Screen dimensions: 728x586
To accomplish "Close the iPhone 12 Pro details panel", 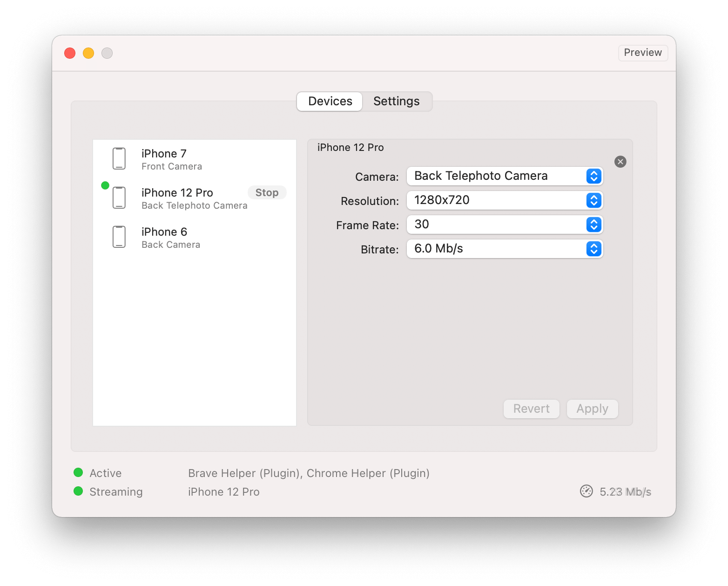I will pyautogui.click(x=620, y=162).
